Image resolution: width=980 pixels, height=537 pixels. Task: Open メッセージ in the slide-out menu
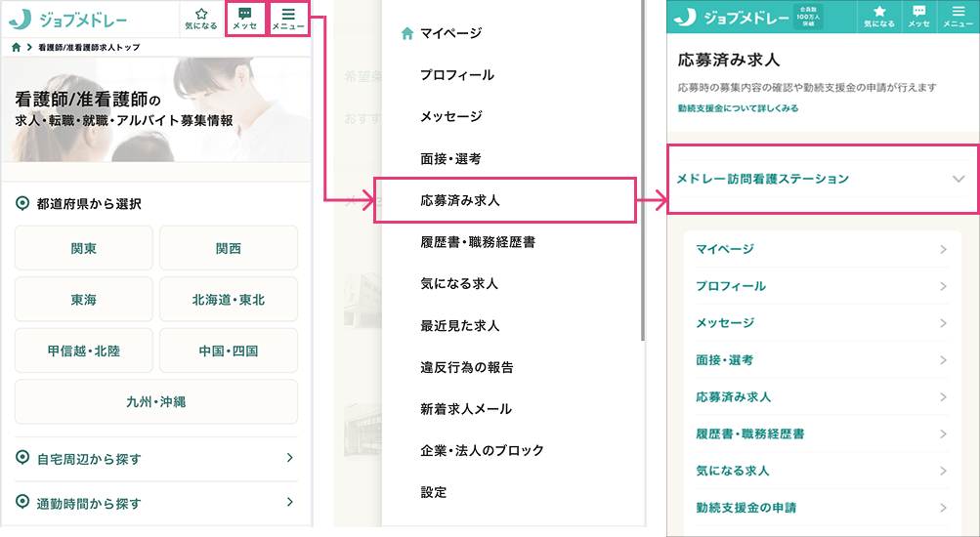(451, 116)
